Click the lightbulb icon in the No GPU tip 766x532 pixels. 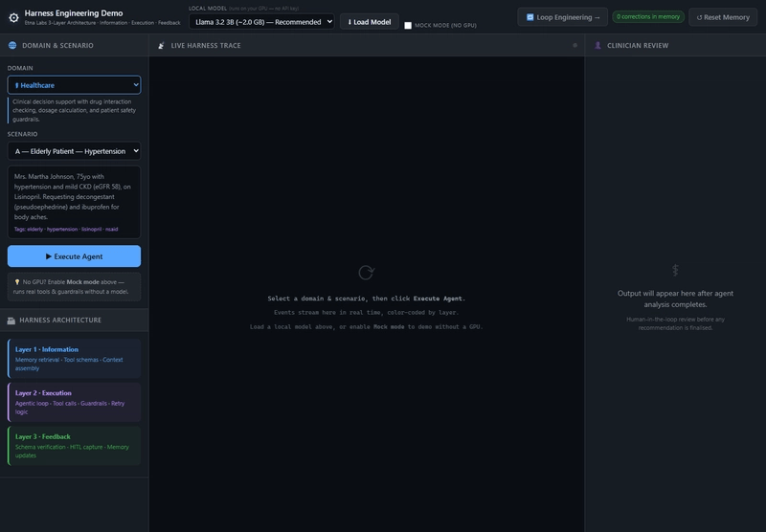point(17,282)
